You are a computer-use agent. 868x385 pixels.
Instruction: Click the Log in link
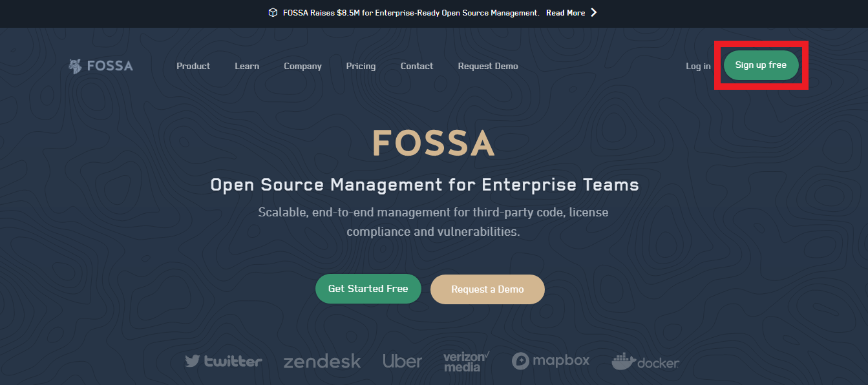coord(697,65)
